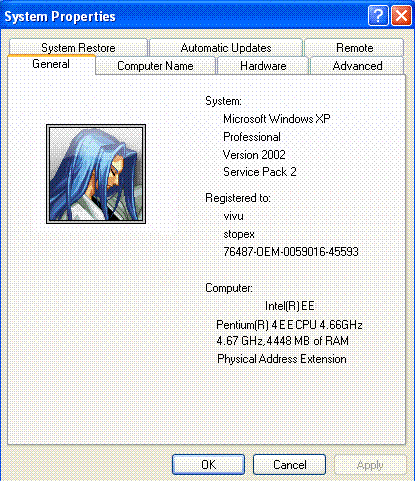Click the 'System Properties' window title
415x481 pixels.
60,17
